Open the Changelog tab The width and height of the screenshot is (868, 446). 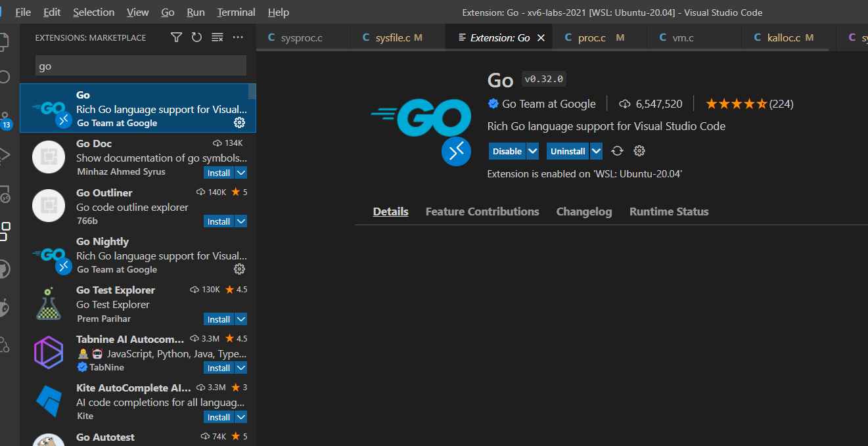tap(584, 212)
